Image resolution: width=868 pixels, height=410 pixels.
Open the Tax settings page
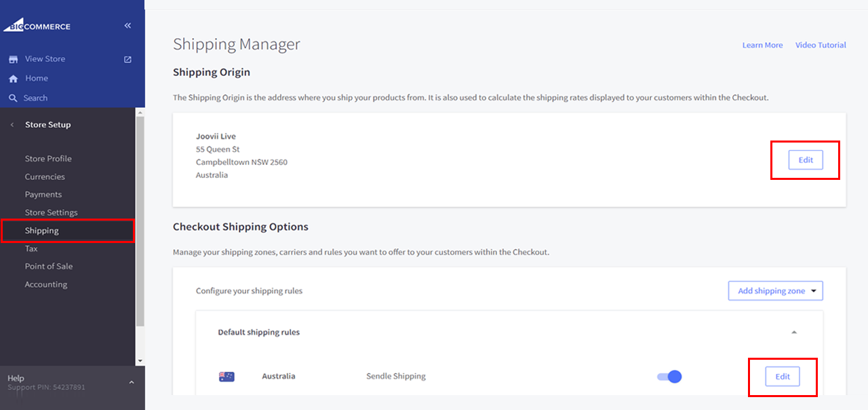point(31,248)
